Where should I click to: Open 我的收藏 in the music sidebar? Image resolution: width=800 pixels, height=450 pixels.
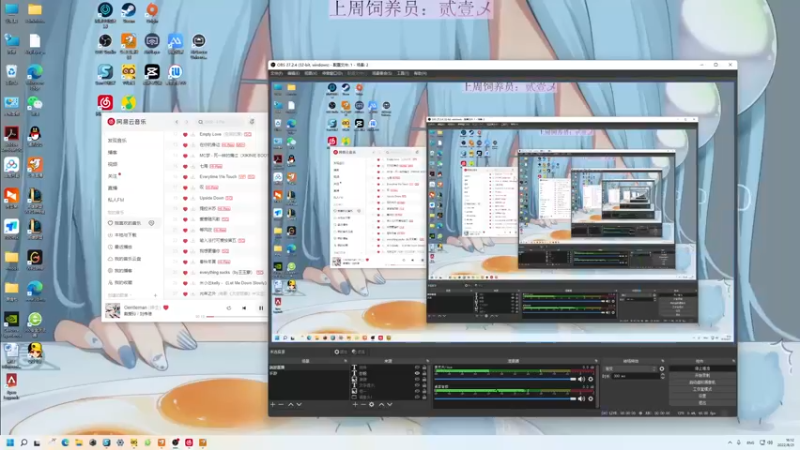click(x=120, y=282)
